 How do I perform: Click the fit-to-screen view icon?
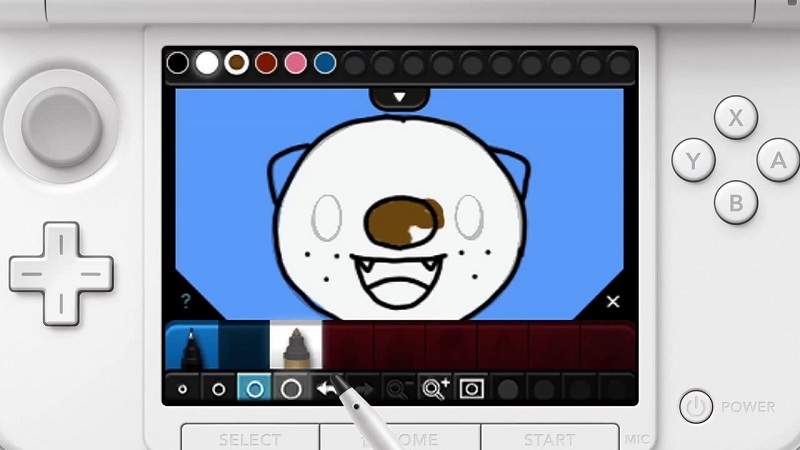click(x=471, y=389)
